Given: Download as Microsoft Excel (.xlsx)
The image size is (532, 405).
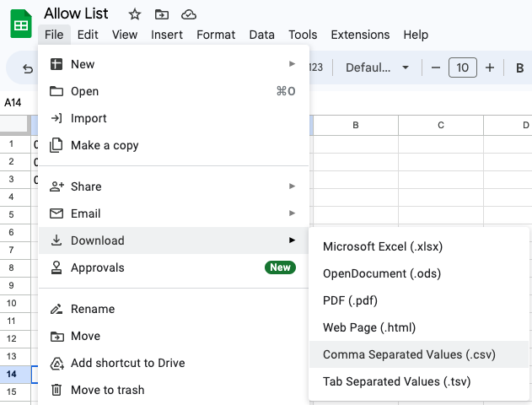Looking at the screenshot, I should point(419,246).
